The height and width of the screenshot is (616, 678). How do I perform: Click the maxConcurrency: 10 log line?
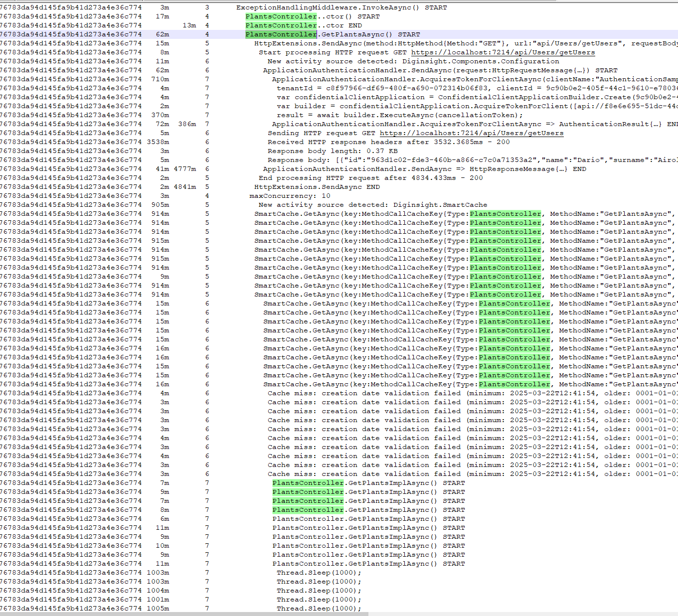[x=290, y=196]
